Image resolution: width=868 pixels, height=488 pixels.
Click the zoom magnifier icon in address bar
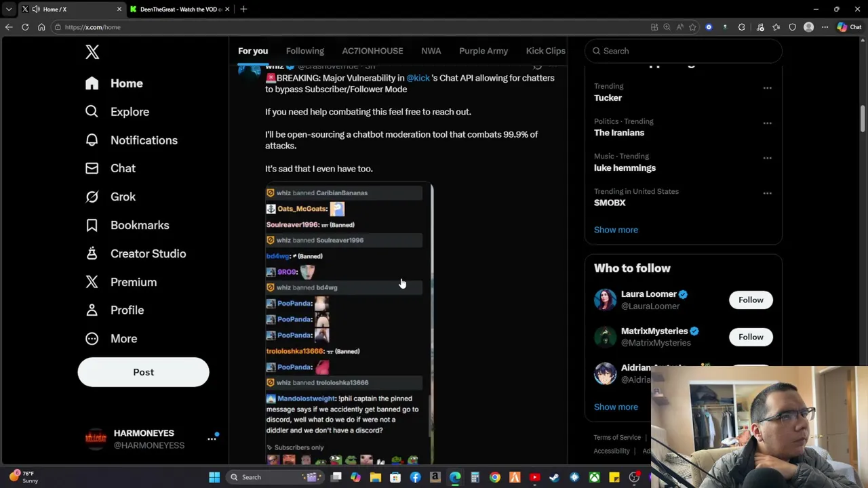[x=667, y=27]
